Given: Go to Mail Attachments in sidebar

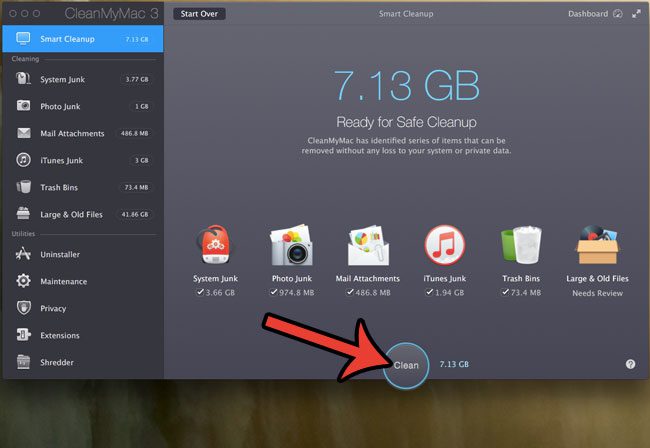Looking at the screenshot, I should click(72, 133).
